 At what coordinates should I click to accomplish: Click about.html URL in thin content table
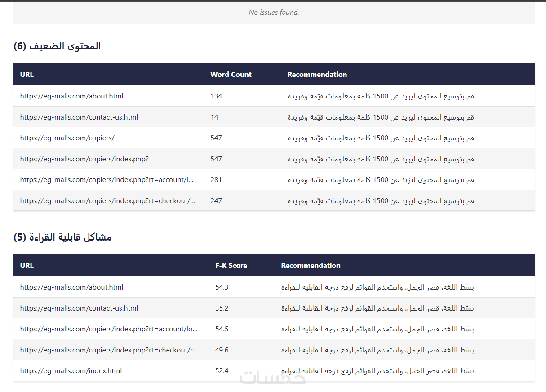tap(71, 96)
